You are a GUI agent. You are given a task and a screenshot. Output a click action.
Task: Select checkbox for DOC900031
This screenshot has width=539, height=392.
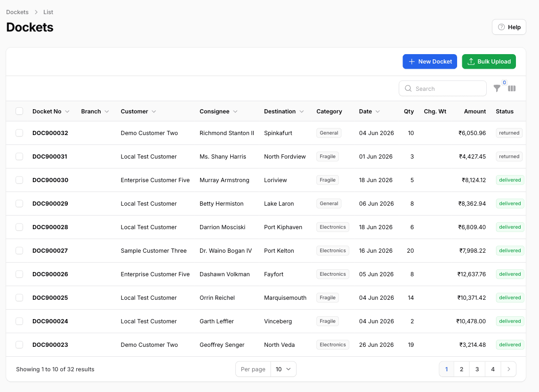19,157
